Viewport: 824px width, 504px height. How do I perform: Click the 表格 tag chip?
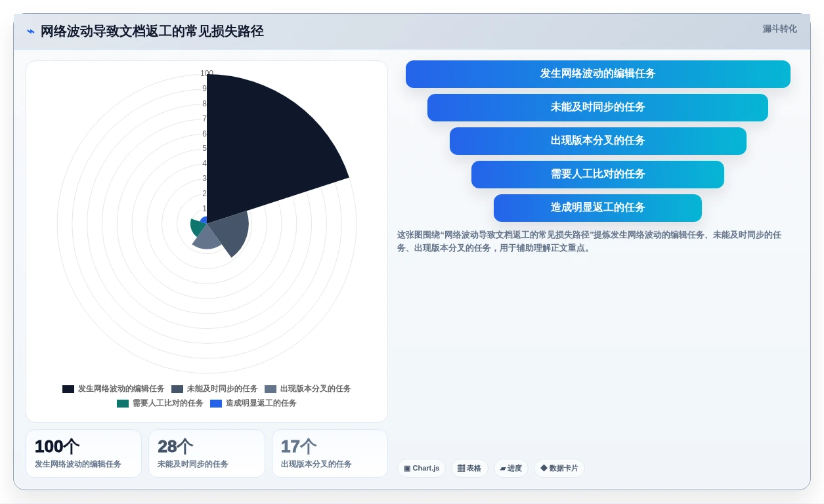[469, 469]
